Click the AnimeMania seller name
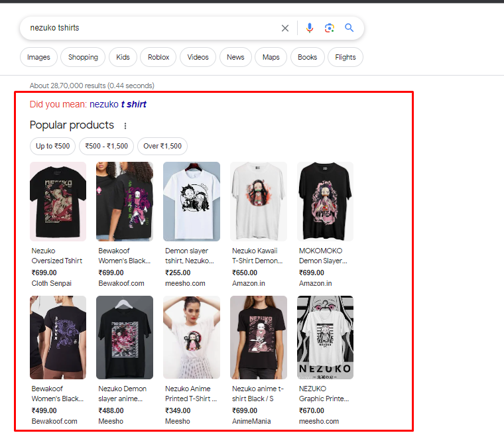 tap(251, 421)
